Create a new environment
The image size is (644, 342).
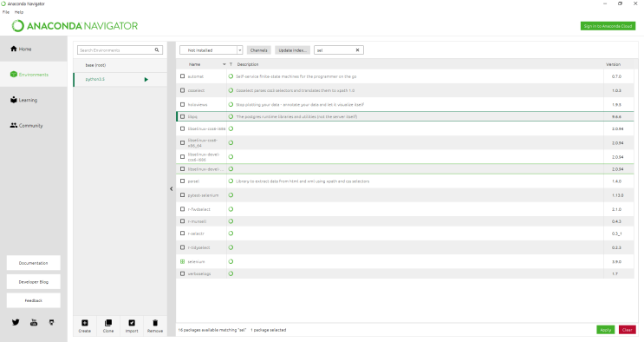click(x=85, y=326)
